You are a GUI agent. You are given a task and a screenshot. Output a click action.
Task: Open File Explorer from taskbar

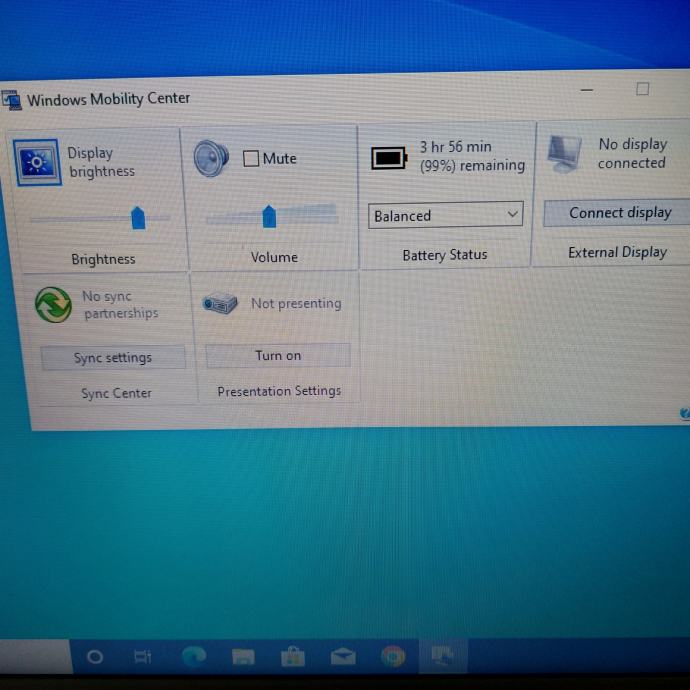pyautogui.click(x=243, y=657)
